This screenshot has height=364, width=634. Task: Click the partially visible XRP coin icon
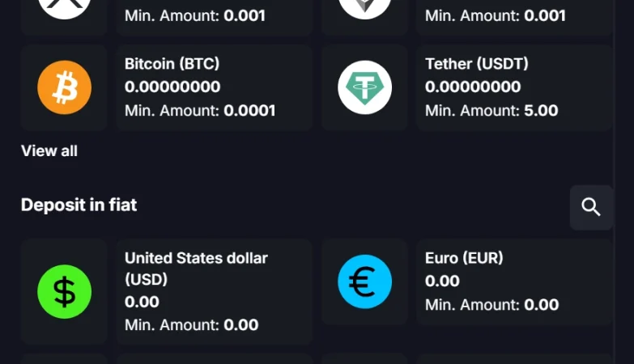[64, 6]
